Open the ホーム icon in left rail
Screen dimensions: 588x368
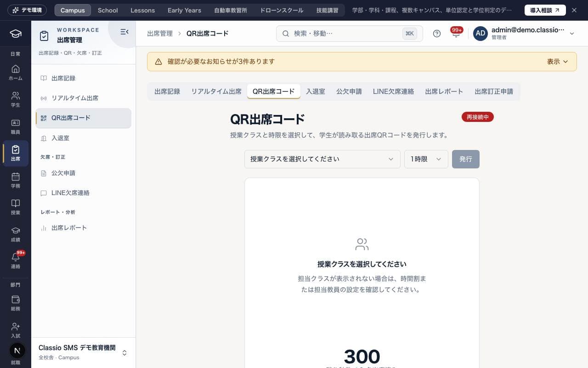[x=16, y=73]
